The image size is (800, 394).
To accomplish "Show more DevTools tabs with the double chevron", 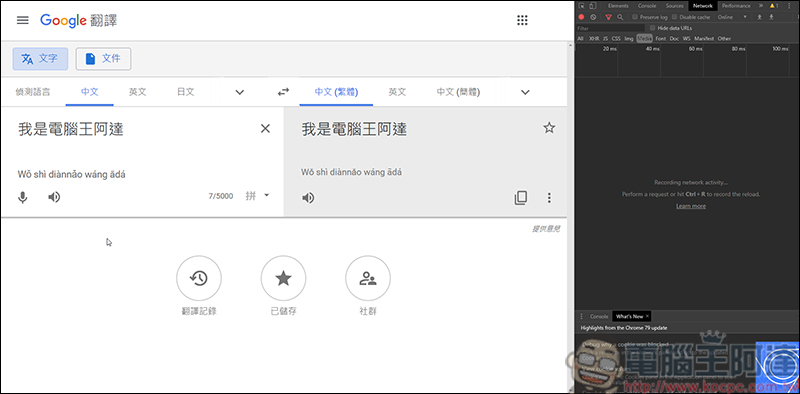I will click(761, 6).
